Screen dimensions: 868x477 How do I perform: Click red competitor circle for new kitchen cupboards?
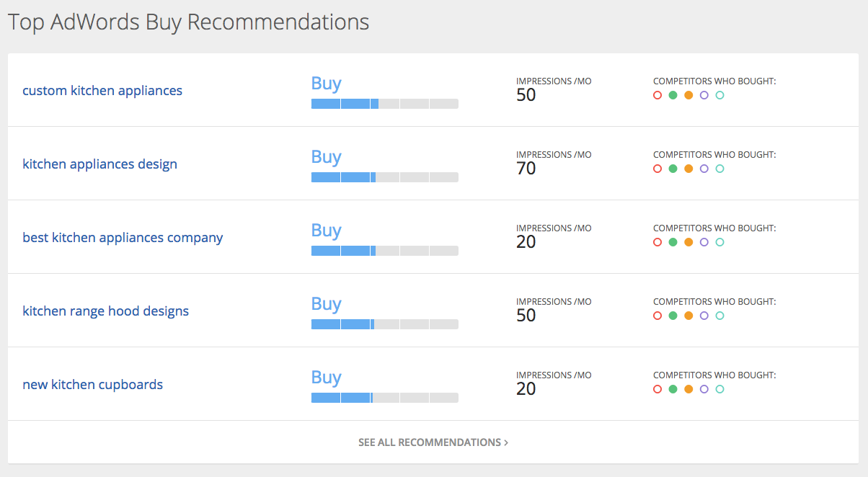point(657,389)
